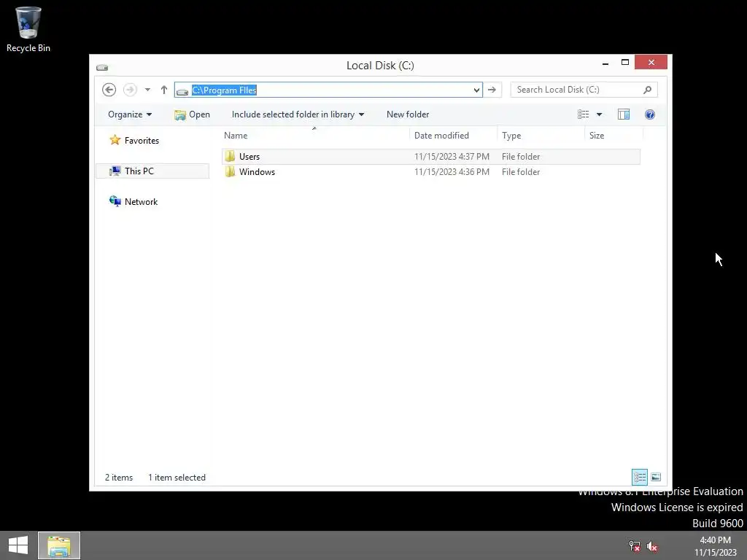The width and height of the screenshot is (747, 560).
Task: Select This PC in the navigation pane
Action: click(x=139, y=171)
